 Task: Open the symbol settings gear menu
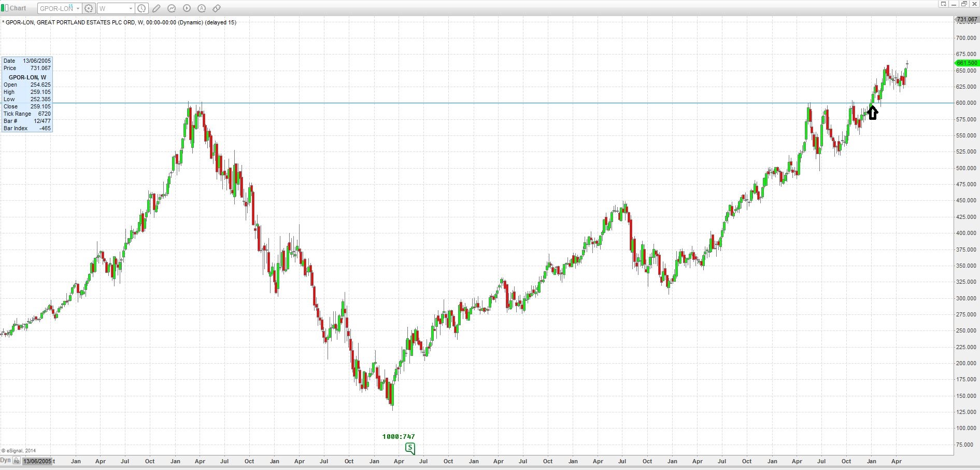tap(89, 8)
